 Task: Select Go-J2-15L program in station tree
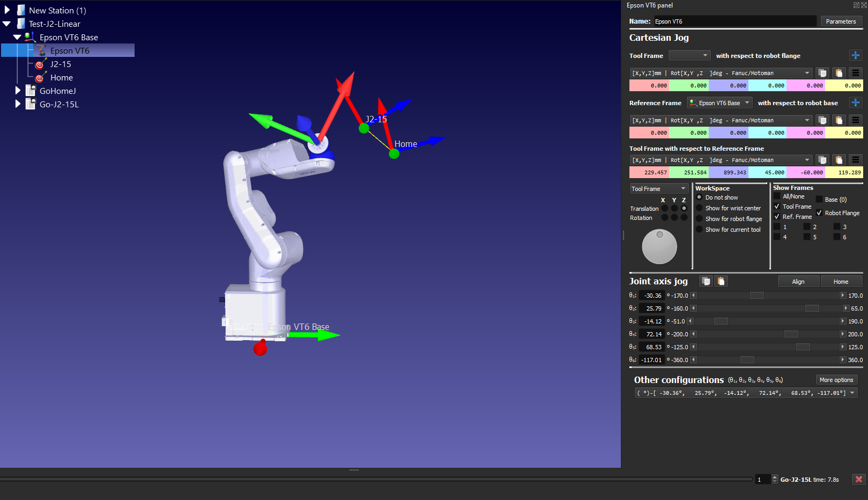pyautogui.click(x=59, y=105)
